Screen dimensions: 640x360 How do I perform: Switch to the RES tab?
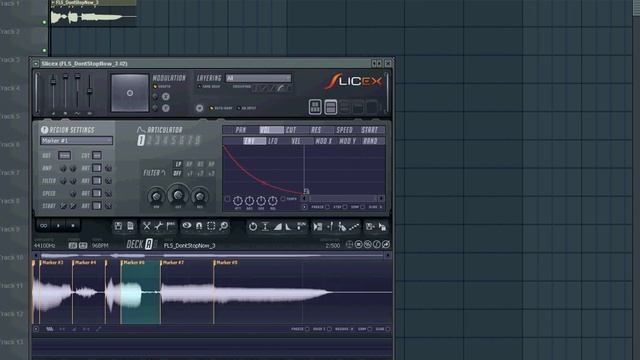pyautogui.click(x=316, y=130)
